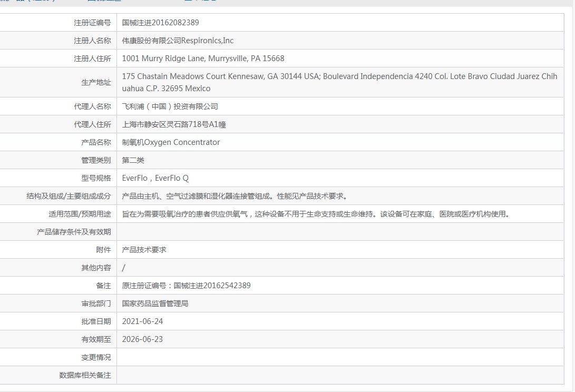Click the 结构及组成/主要组成成分 label

[69, 196]
